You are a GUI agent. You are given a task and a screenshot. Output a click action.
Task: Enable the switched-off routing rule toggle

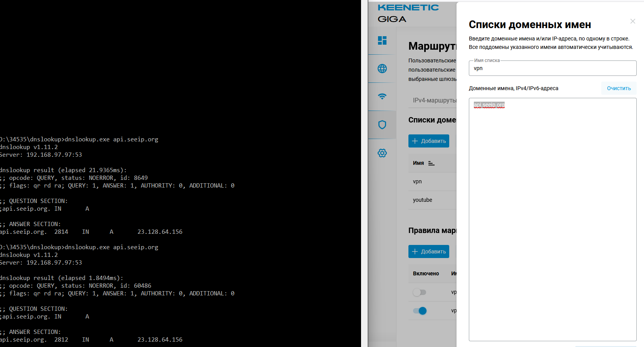tap(419, 292)
